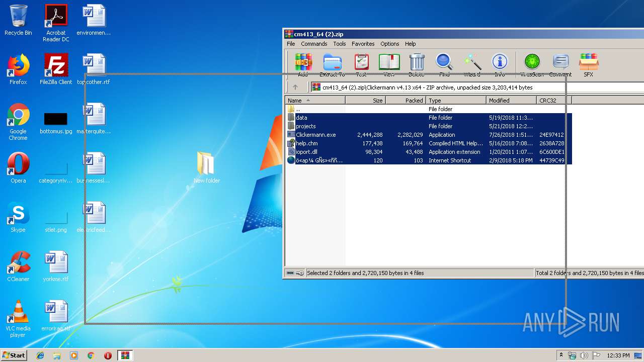Click the CCleaner desktop icon

click(18, 266)
